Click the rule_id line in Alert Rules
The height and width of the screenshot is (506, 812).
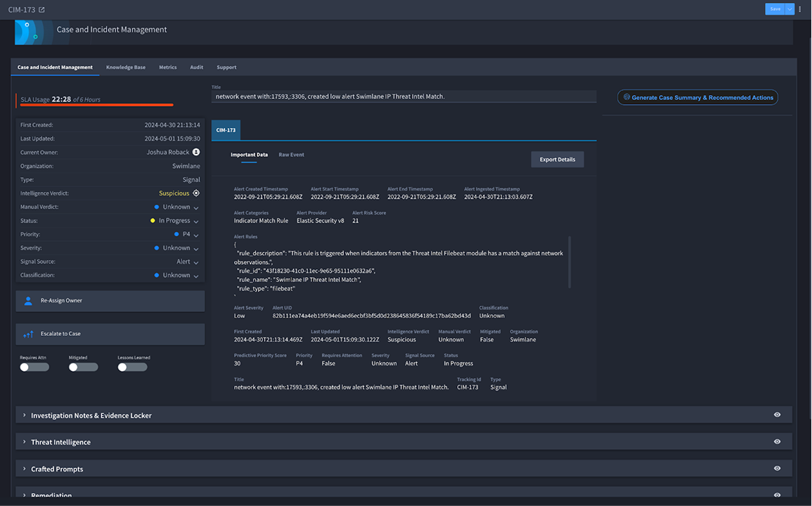click(x=306, y=271)
